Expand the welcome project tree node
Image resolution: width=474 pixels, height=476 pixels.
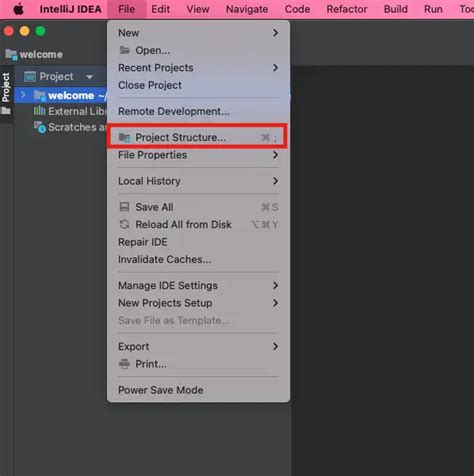click(23, 95)
